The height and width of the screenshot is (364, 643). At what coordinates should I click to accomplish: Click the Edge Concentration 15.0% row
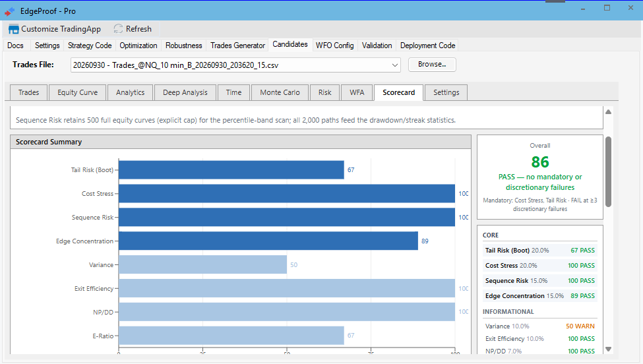(x=539, y=296)
